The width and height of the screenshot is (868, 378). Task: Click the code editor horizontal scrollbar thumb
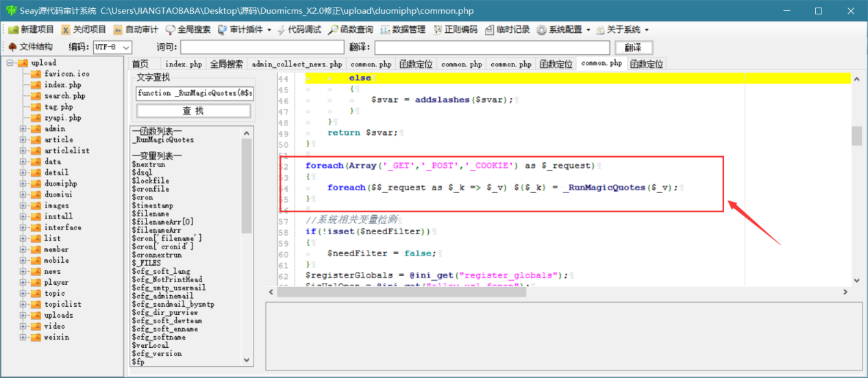coord(401,292)
